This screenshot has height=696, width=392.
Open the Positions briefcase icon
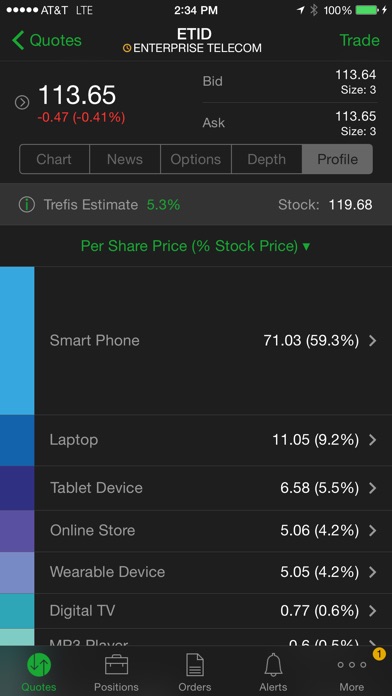tap(116, 665)
